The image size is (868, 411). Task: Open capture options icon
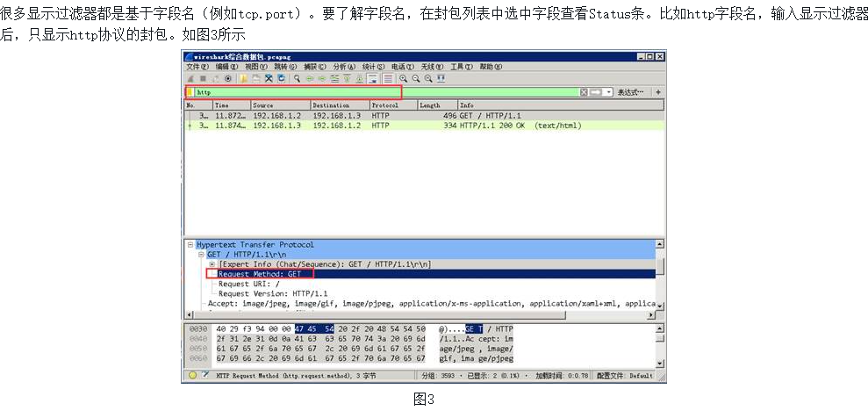[x=228, y=79]
